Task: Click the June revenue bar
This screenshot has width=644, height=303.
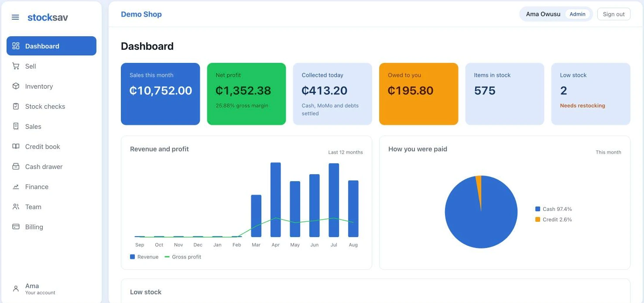Action: (x=314, y=206)
